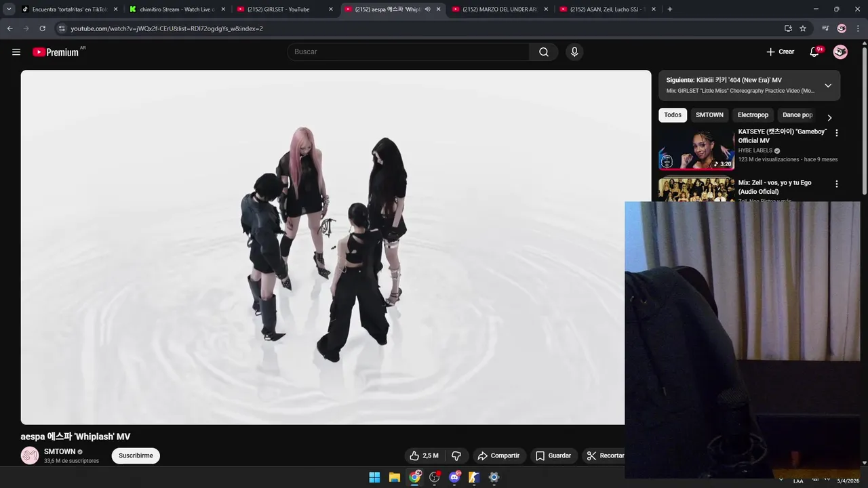Open Chrome install/cast icon in address bar
The image size is (868, 488).
(788, 28)
